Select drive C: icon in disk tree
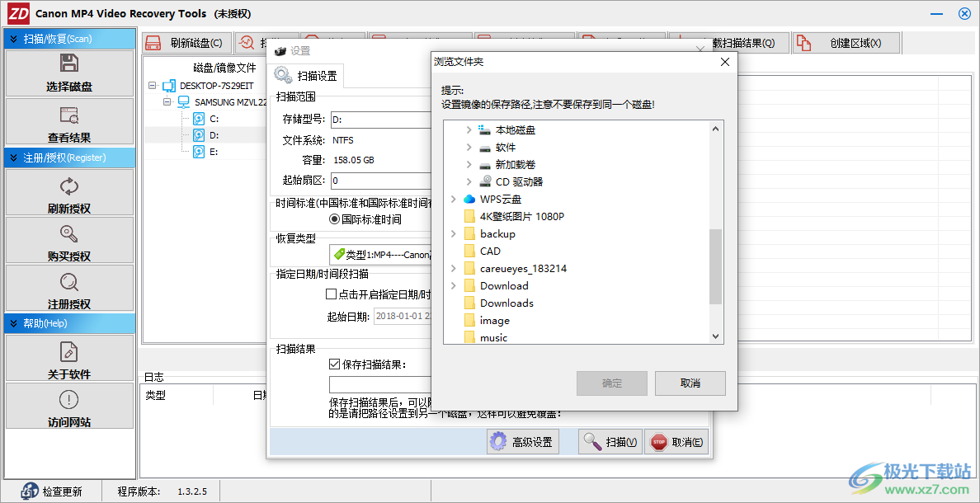980x503 pixels. click(x=199, y=118)
